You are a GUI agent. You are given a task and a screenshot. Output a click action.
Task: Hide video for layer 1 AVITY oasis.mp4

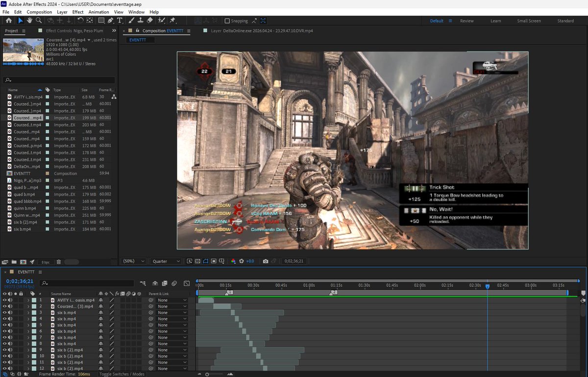coord(5,300)
